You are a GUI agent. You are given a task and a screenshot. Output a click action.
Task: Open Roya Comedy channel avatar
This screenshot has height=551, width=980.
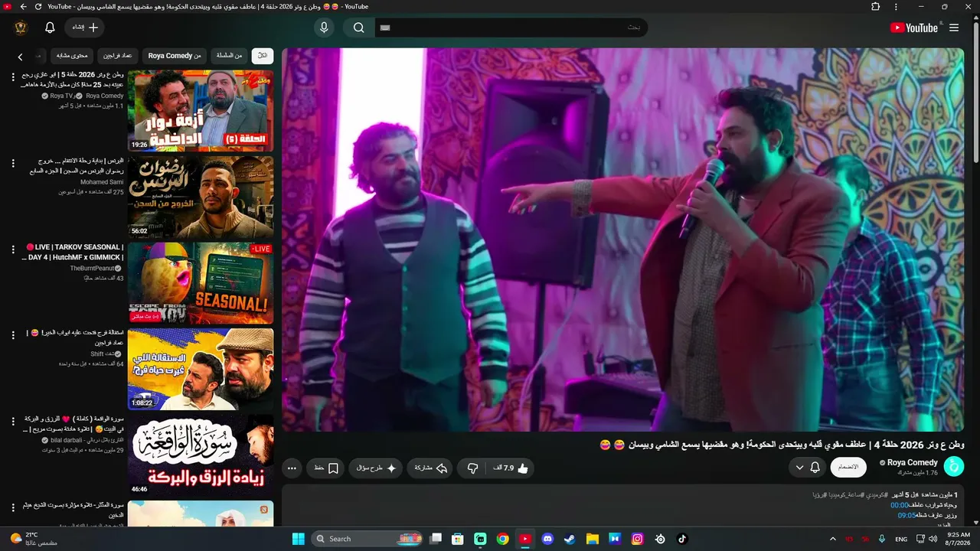tap(954, 467)
